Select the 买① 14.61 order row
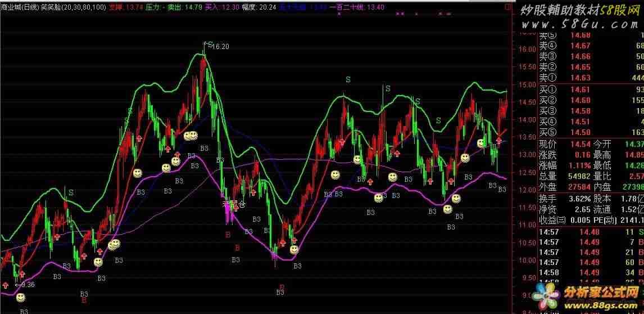The image size is (644, 314). [591, 89]
